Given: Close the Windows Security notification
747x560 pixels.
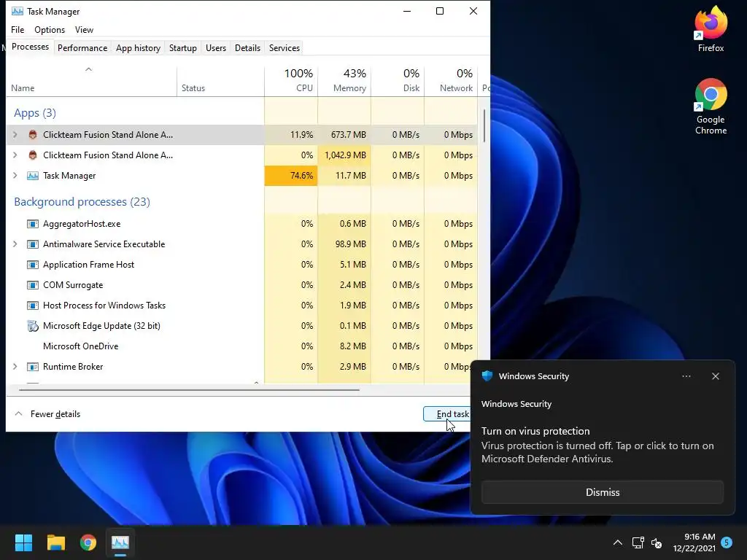Looking at the screenshot, I should click(x=716, y=376).
